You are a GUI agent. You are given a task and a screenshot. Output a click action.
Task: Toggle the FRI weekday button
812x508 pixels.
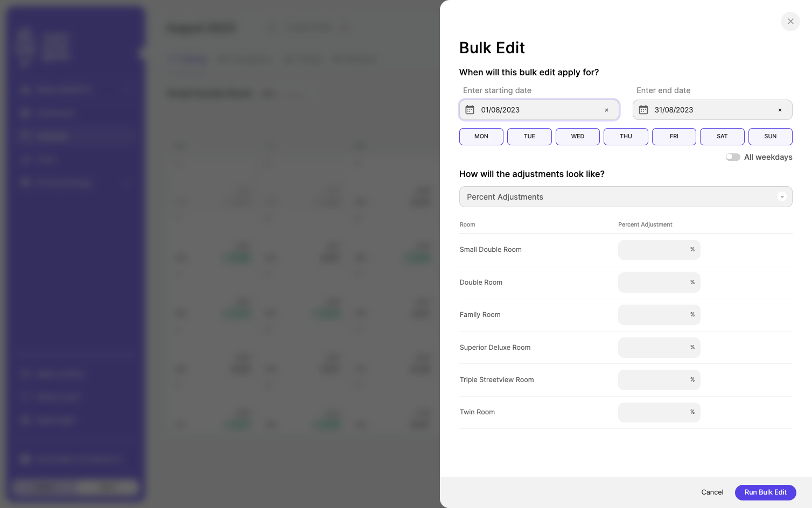point(674,137)
